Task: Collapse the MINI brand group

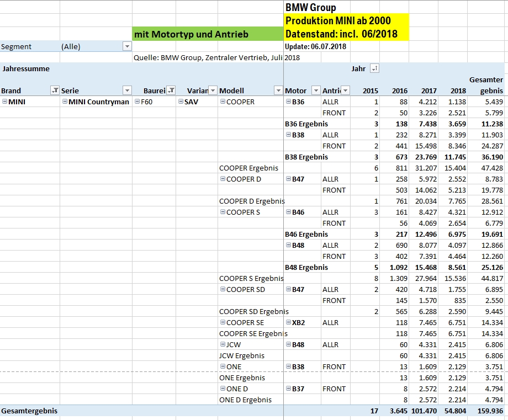Action: click(5, 102)
